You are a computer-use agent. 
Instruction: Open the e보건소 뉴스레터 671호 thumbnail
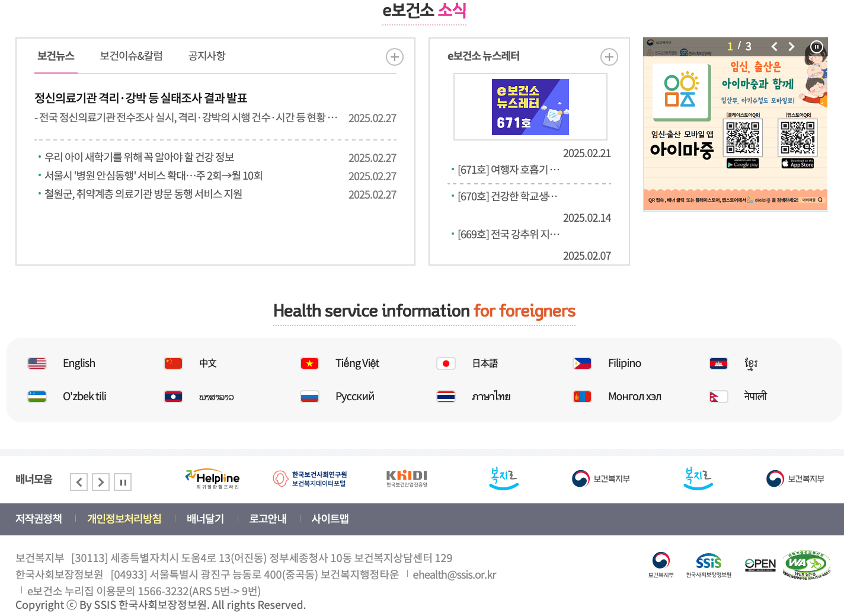[x=529, y=107]
